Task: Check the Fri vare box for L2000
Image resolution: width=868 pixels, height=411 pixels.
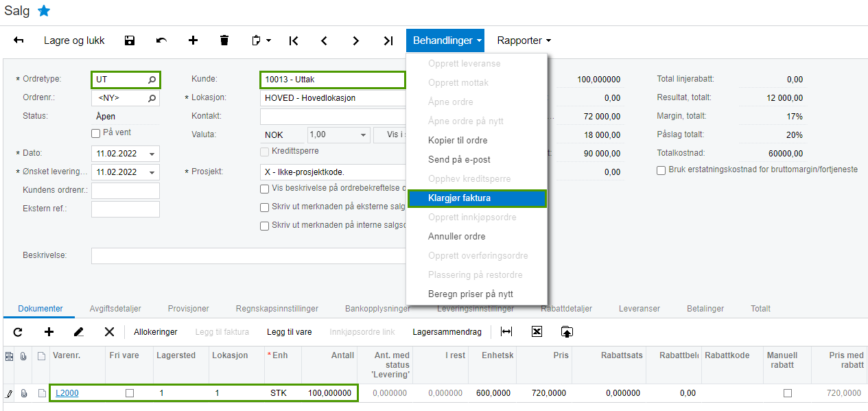Action: click(x=130, y=393)
